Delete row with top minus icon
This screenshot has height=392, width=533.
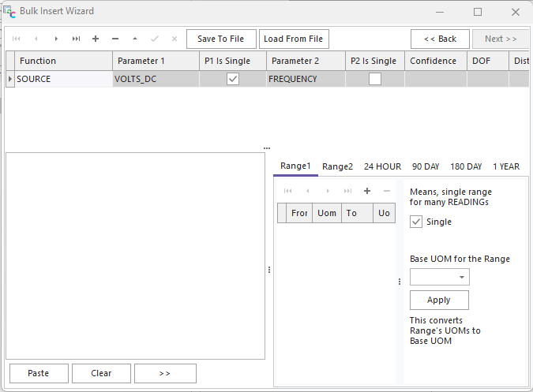coord(115,39)
